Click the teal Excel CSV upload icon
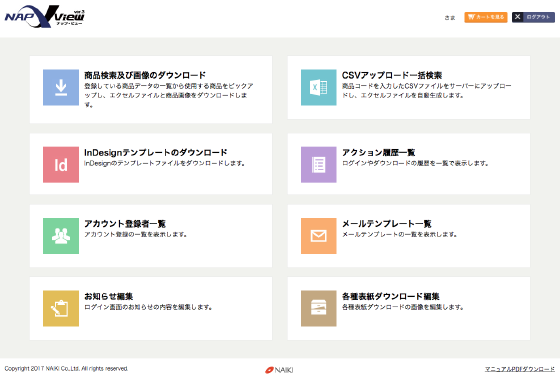Viewport: 560px width, 380px height. [319, 88]
